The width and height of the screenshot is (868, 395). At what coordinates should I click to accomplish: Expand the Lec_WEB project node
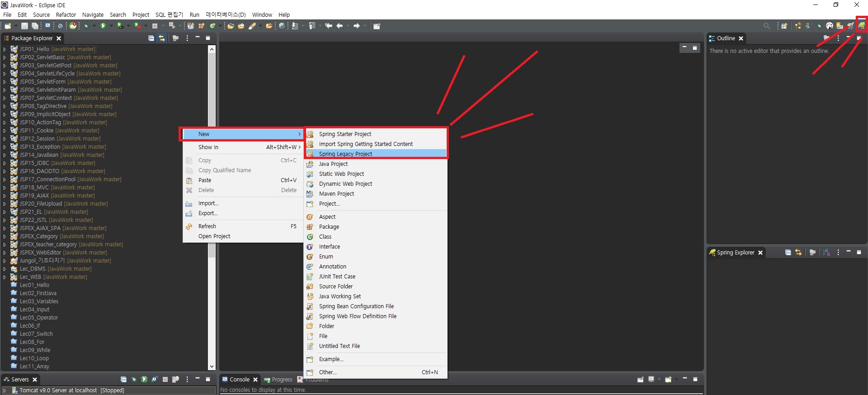point(5,277)
